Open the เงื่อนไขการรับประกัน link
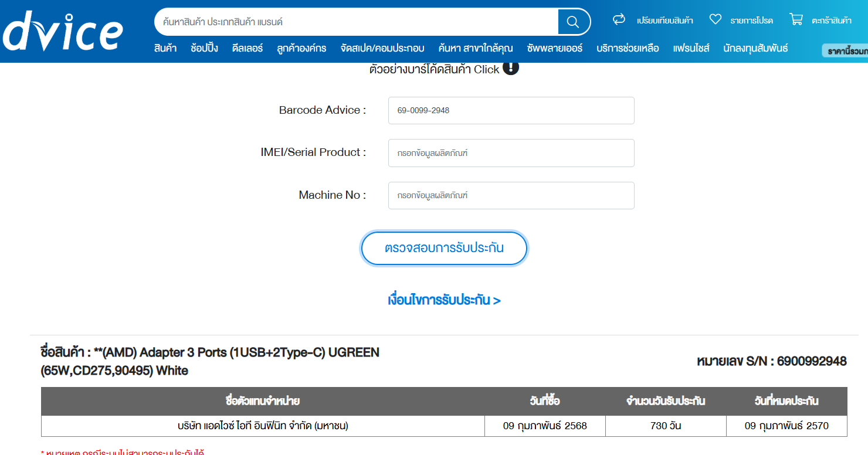Viewport: 868px width, 455px height. pyautogui.click(x=444, y=300)
